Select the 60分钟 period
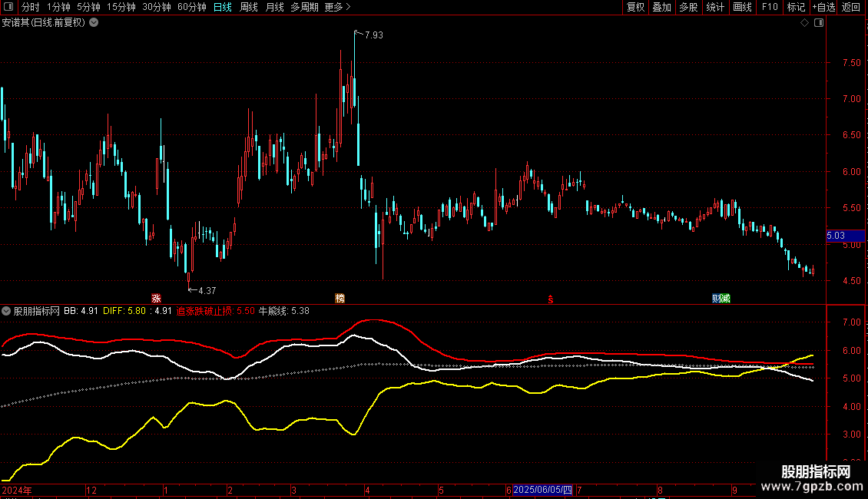The width and height of the screenshot is (868, 499). [191, 7]
